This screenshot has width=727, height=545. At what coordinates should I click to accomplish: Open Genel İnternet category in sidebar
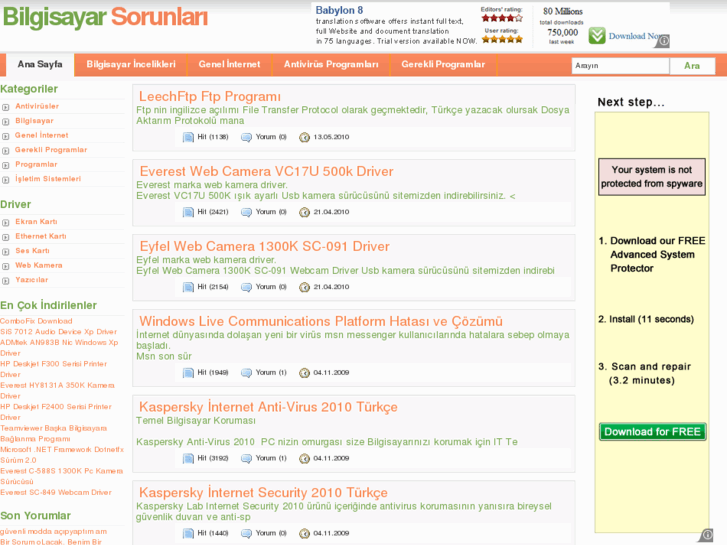click(x=42, y=135)
